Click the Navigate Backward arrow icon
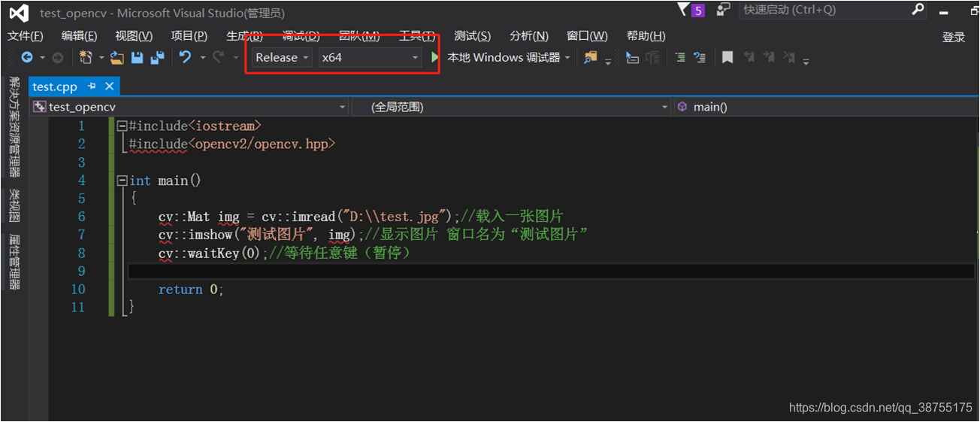The height and width of the screenshot is (422, 980). point(26,57)
